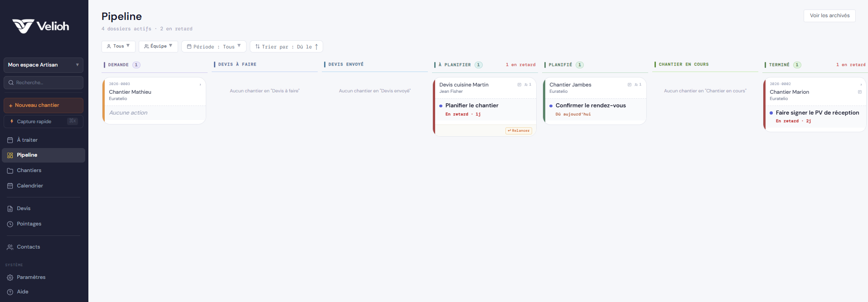The image size is (868, 302).
Task: Open Faire signer le PV de réception action
Action: pos(817,113)
